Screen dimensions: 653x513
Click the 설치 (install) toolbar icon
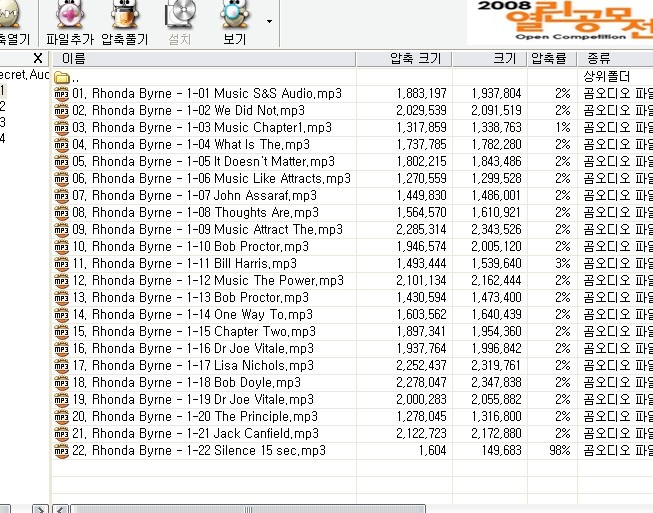(180, 16)
